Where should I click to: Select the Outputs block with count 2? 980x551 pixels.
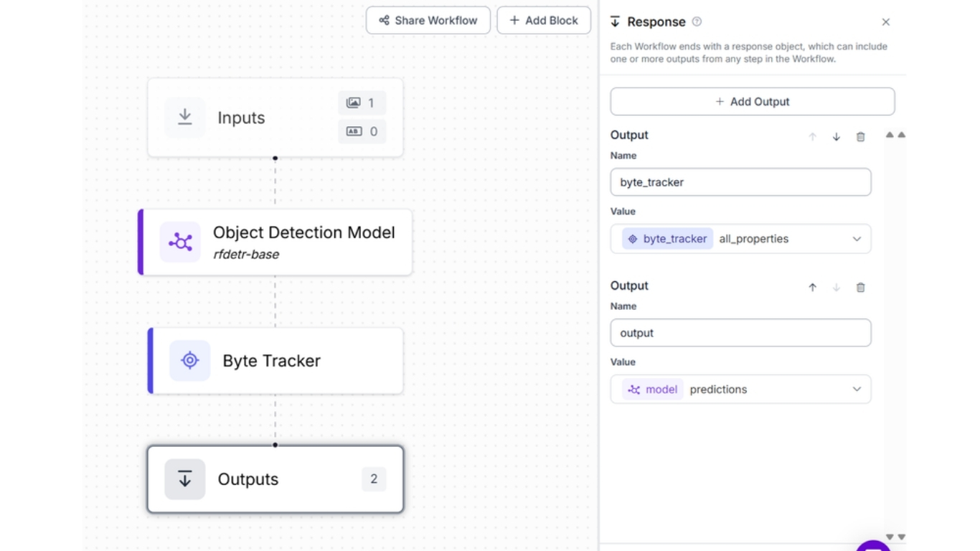tap(275, 479)
